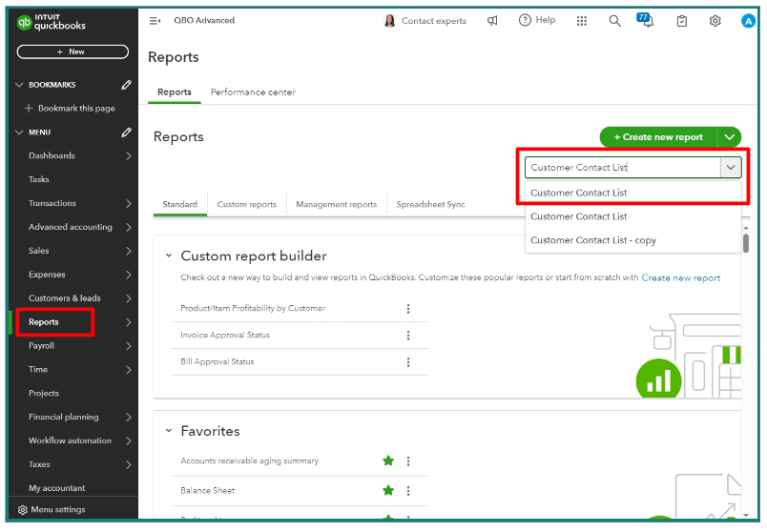Switch to the Spreadsheet Sync tab
Image resolution: width=767 pixels, height=532 pixels.
coord(430,204)
